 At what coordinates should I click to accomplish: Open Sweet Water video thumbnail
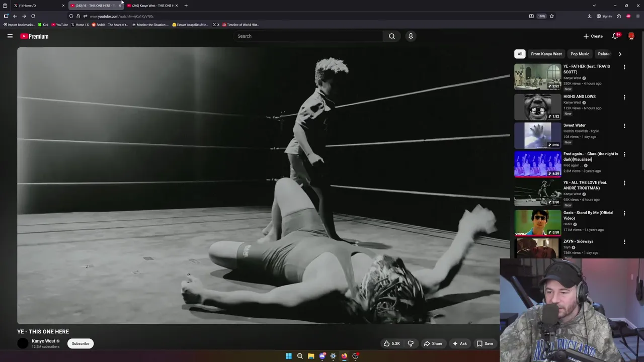pos(537,135)
